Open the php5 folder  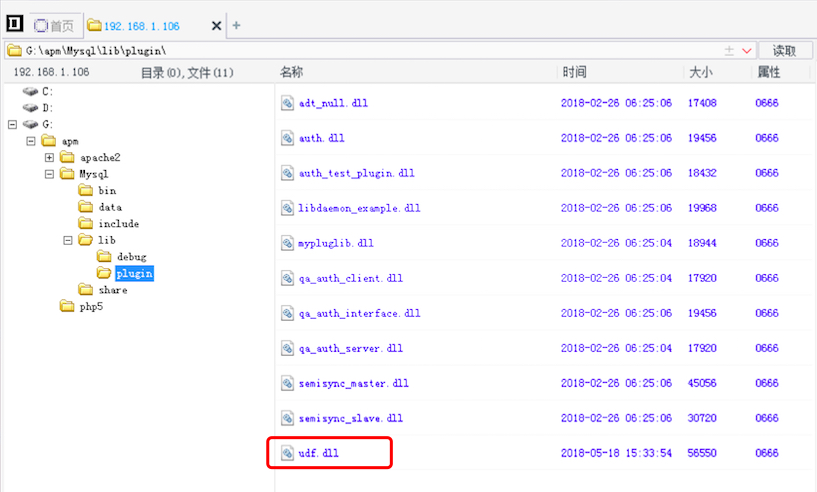coord(82,306)
